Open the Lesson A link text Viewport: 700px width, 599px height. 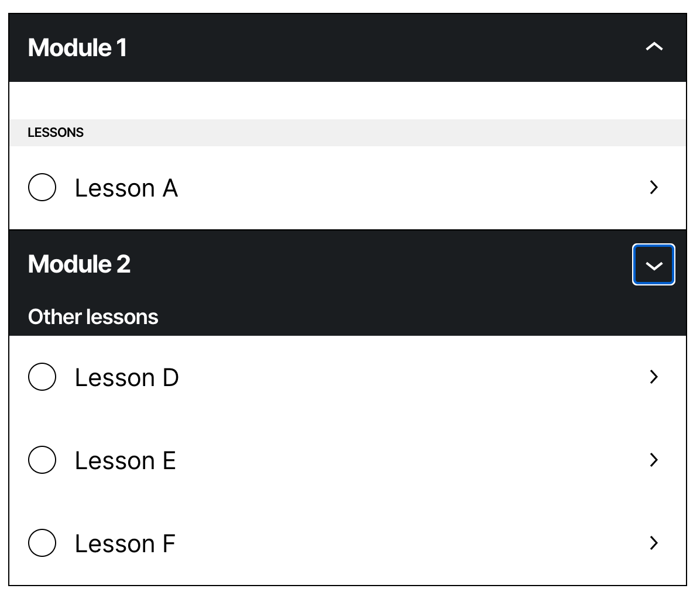click(126, 188)
